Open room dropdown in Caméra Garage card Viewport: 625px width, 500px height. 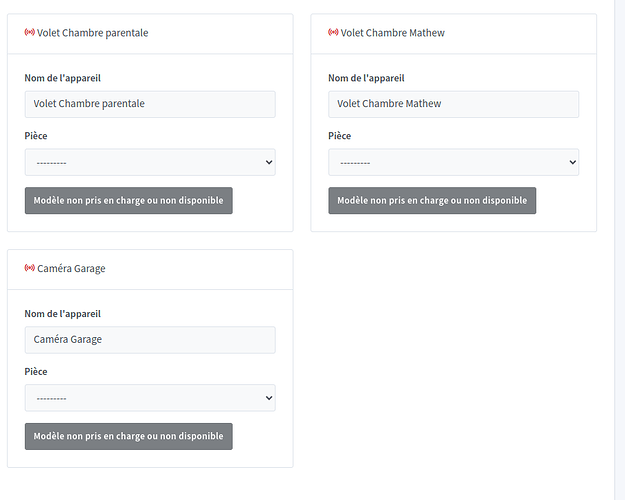tap(150, 398)
